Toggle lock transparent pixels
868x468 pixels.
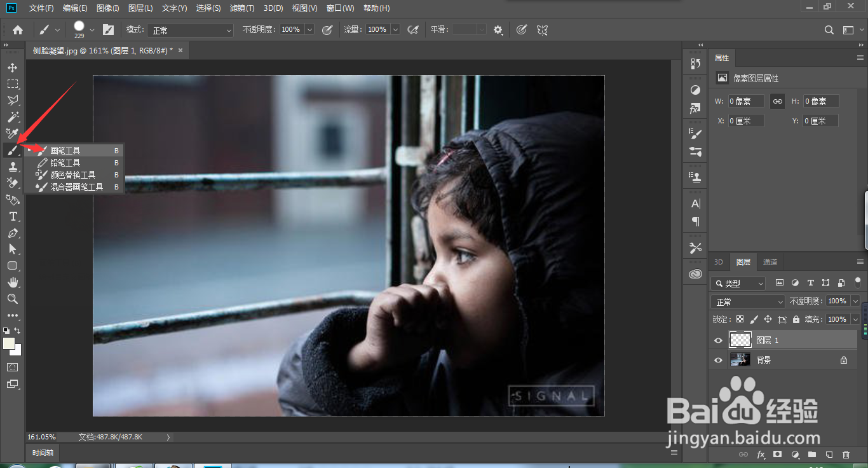[740, 319]
